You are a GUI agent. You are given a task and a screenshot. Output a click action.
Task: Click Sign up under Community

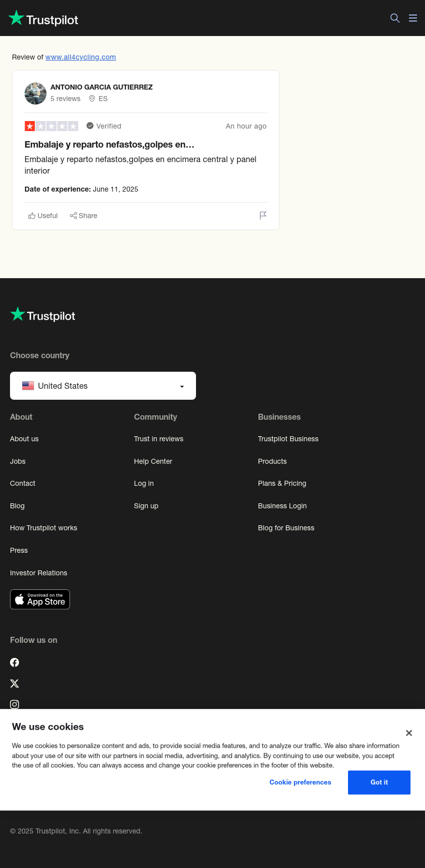(146, 506)
